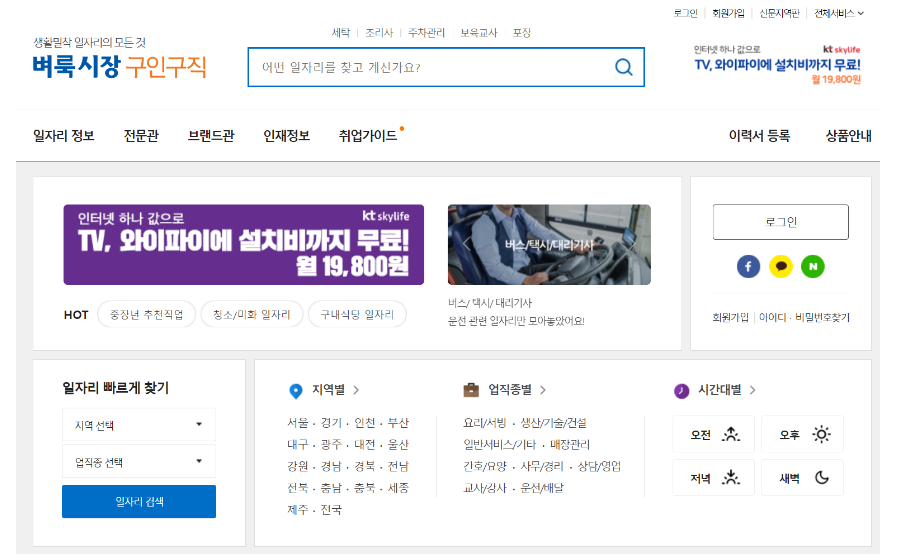The image size is (907, 560).
Task: Click the 로그인 button in side panel
Action: coord(781,222)
